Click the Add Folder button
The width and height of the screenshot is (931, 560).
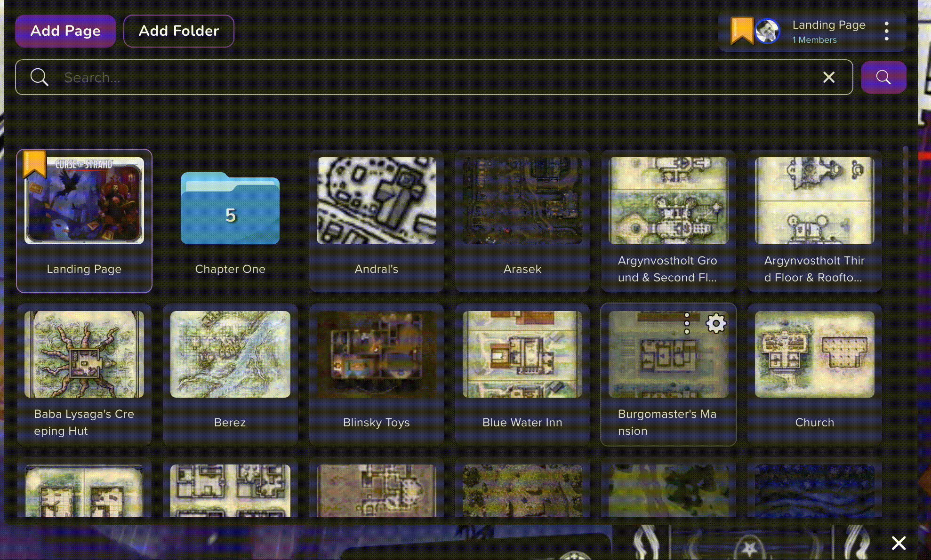pos(179,31)
